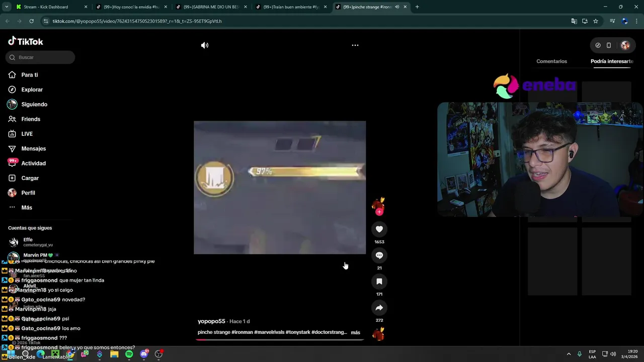Screen dimensions: 644x362
Task: Mute the TikTok video with the speaker icon
Action: pyautogui.click(x=205, y=45)
